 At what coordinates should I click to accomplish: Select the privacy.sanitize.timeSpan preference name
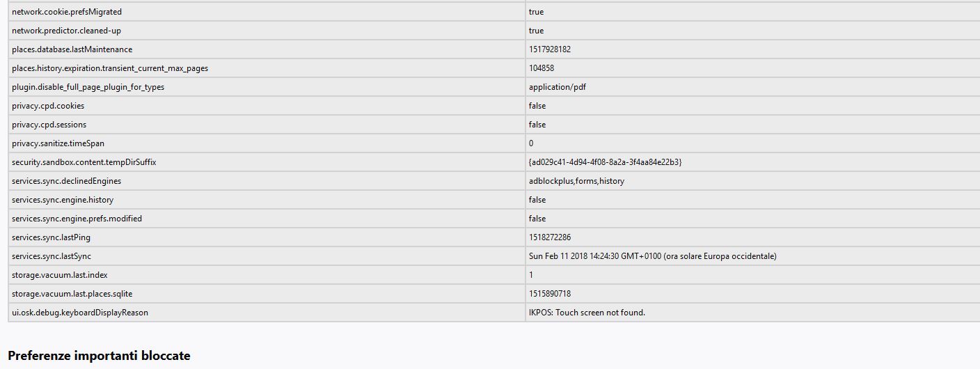[x=58, y=143]
